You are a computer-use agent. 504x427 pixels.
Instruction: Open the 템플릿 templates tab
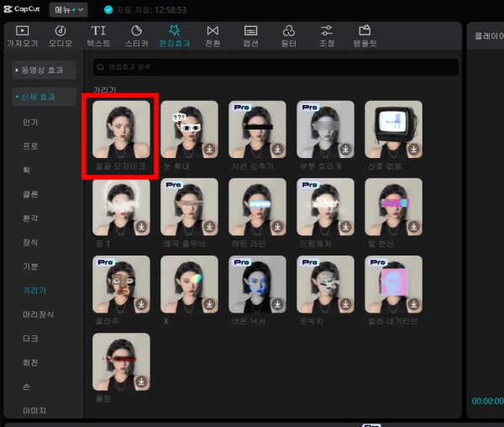coord(365,36)
